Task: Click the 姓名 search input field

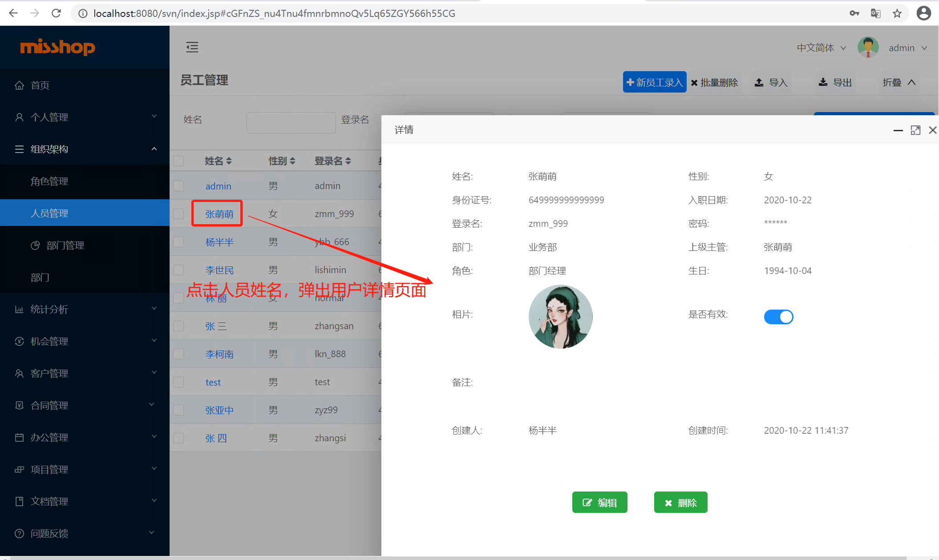Action: pos(291,122)
